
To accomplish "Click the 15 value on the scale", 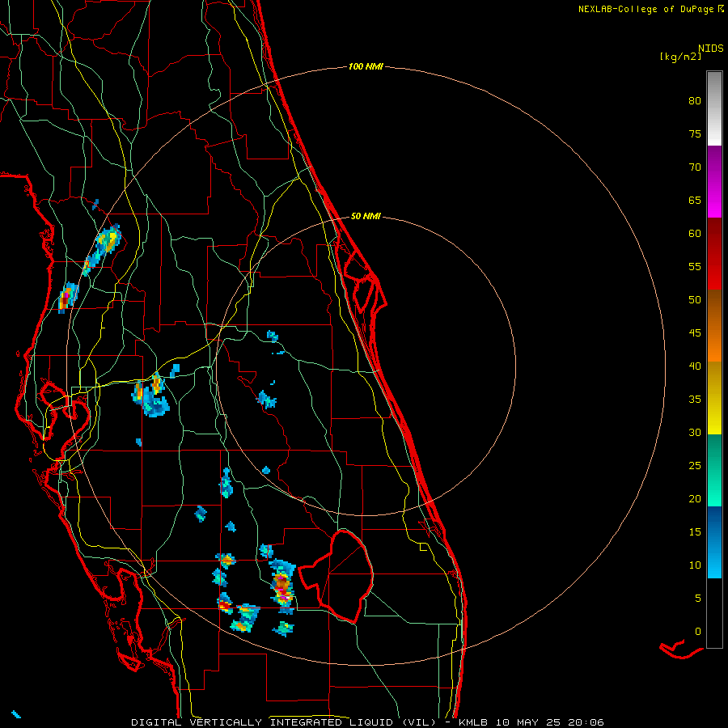I will pos(695,531).
